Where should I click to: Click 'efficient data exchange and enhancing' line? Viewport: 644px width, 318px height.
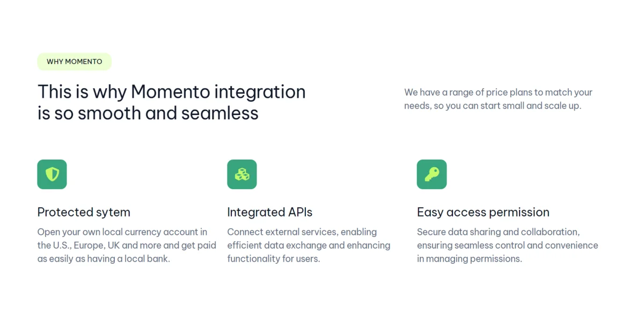309,245
